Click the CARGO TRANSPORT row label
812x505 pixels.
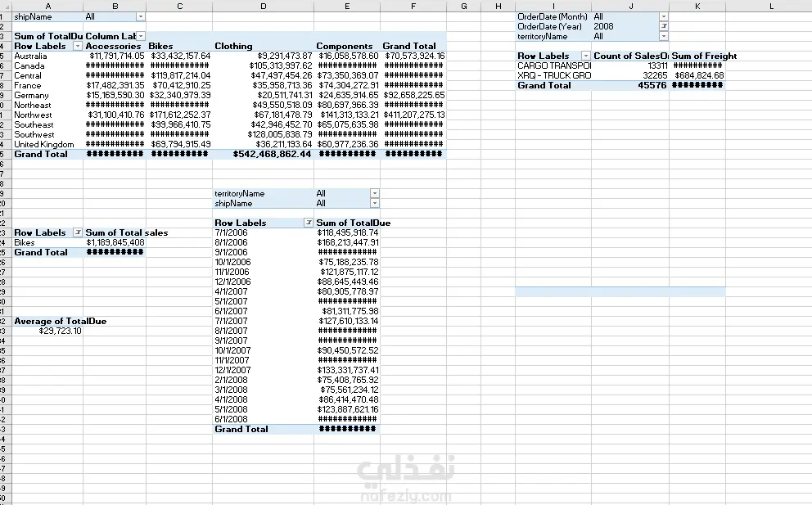click(553, 65)
